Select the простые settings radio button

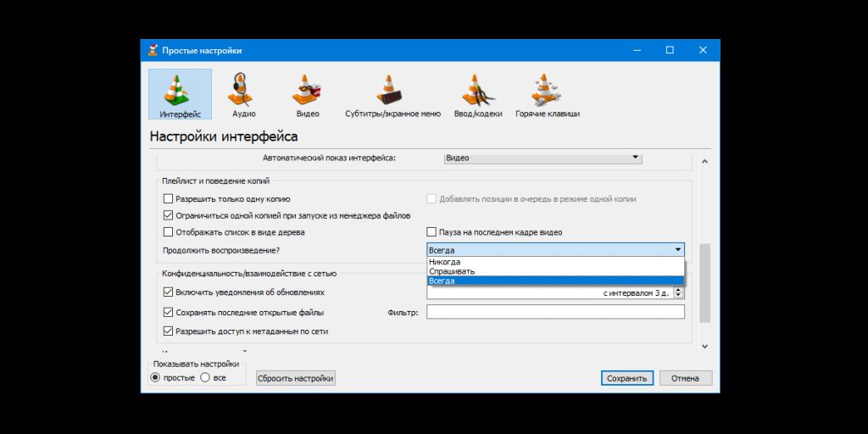156,377
